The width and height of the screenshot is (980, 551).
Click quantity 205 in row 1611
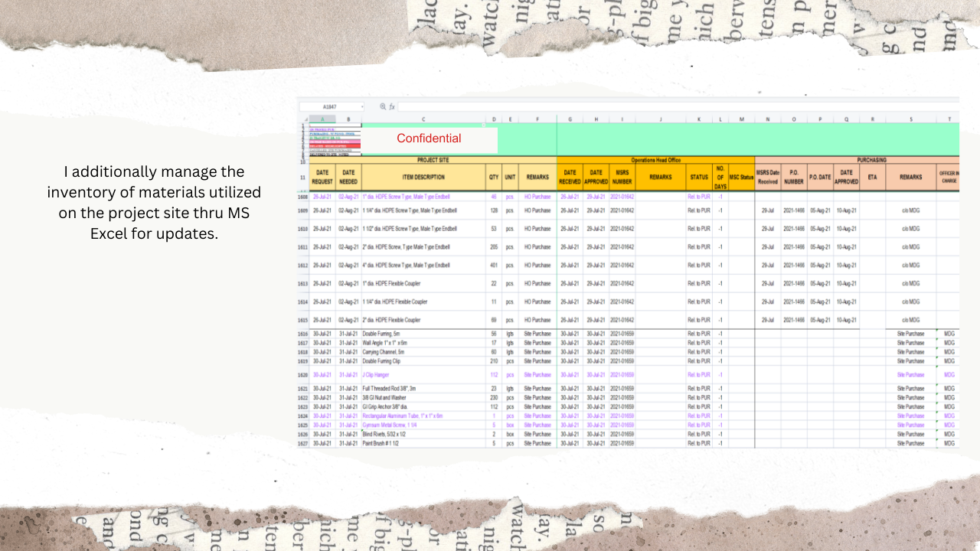coord(494,247)
